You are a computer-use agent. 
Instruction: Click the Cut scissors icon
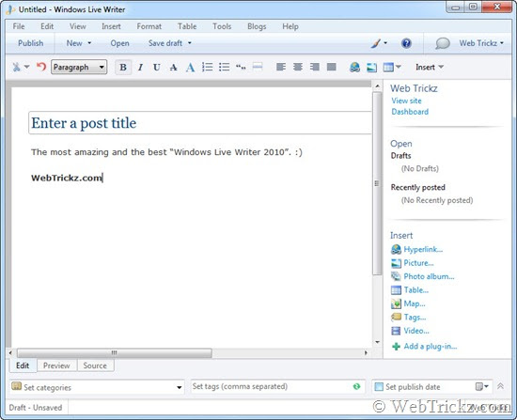tap(16, 68)
